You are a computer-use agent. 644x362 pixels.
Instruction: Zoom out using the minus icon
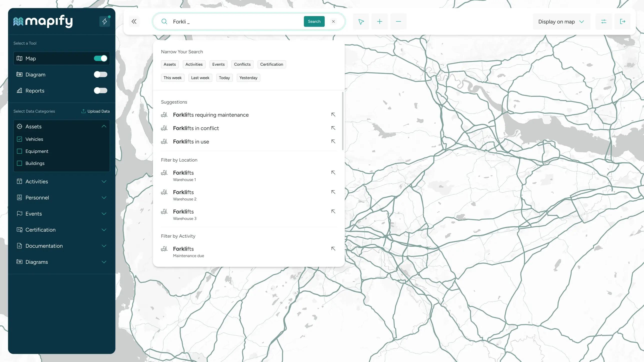[398, 21]
